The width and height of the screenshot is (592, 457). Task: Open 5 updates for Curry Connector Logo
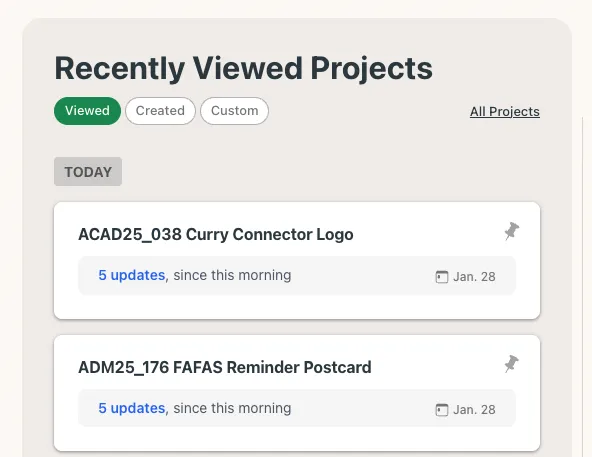click(x=132, y=275)
